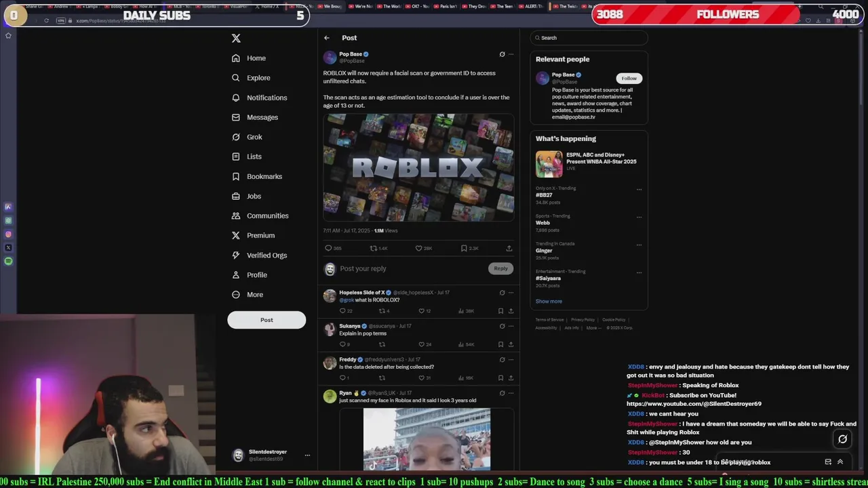This screenshot has height=488, width=868.
Task: Like the Pop Base post (28K)
Action: [x=419, y=248]
